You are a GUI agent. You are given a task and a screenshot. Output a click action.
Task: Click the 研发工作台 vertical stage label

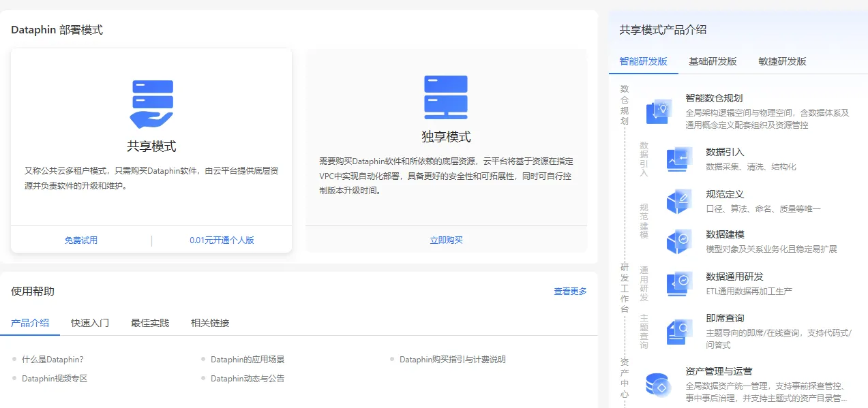pyautogui.click(x=625, y=288)
